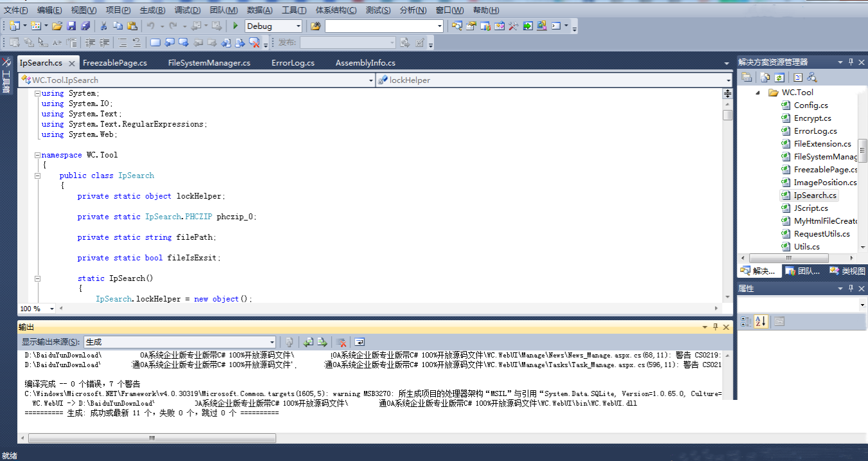This screenshot has height=461, width=868.
Task: Toggle auto-hide pin on Solution Explorer
Action: coord(851,62)
